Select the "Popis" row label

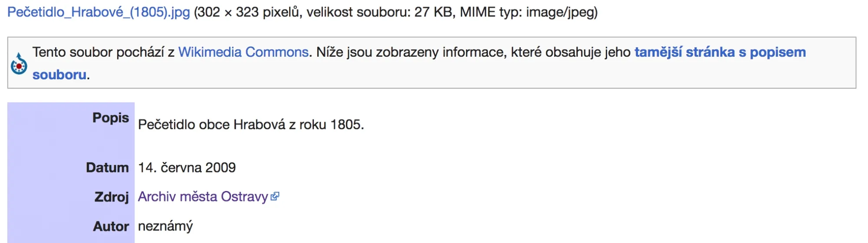pos(111,118)
